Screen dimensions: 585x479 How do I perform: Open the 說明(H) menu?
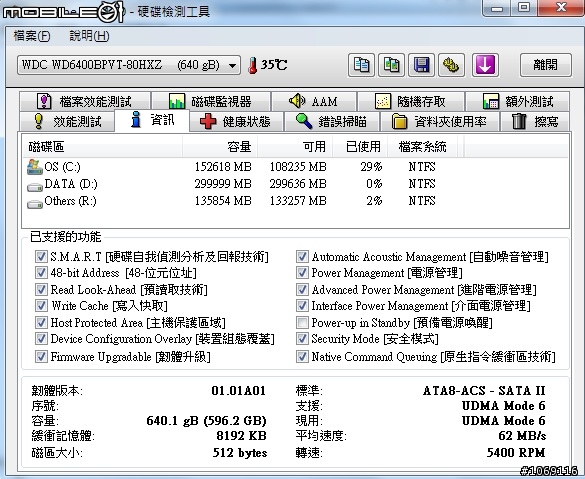(x=89, y=36)
